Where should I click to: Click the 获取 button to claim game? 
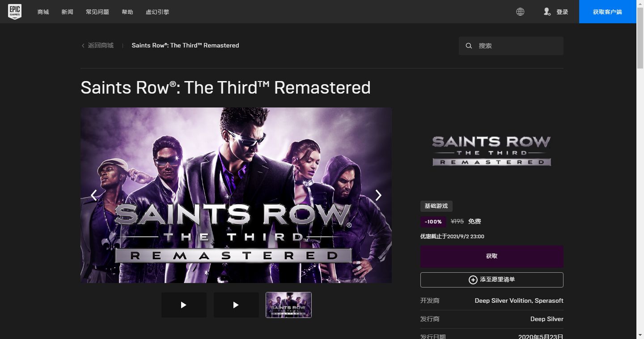pos(491,256)
